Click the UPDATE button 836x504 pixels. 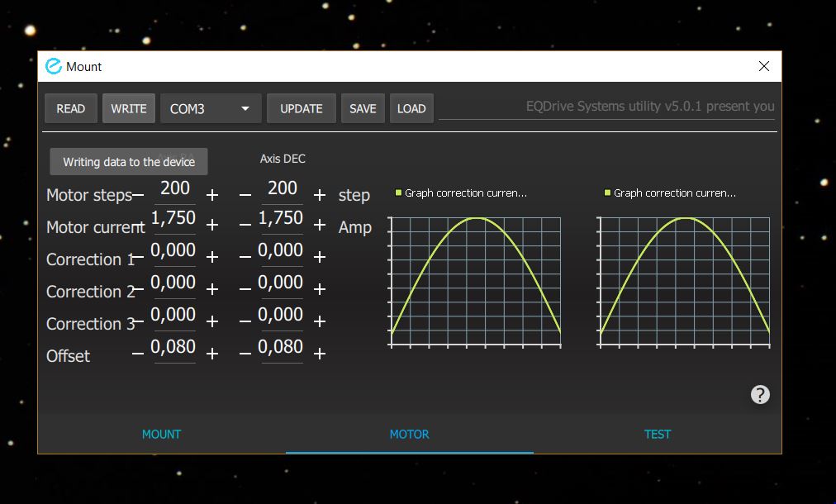click(301, 108)
